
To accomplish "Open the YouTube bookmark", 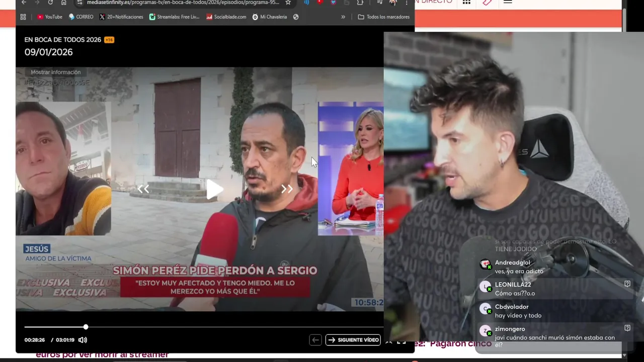I will click(49, 17).
